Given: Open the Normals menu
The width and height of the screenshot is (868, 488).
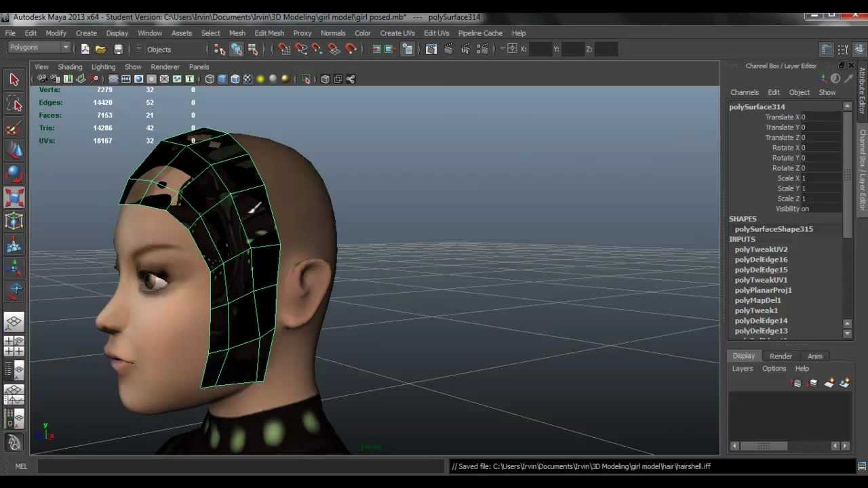Looking at the screenshot, I should (x=333, y=33).
